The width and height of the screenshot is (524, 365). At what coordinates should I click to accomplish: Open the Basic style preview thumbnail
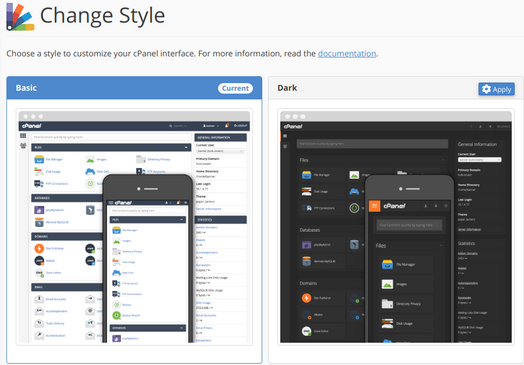(x=134, y=227)
